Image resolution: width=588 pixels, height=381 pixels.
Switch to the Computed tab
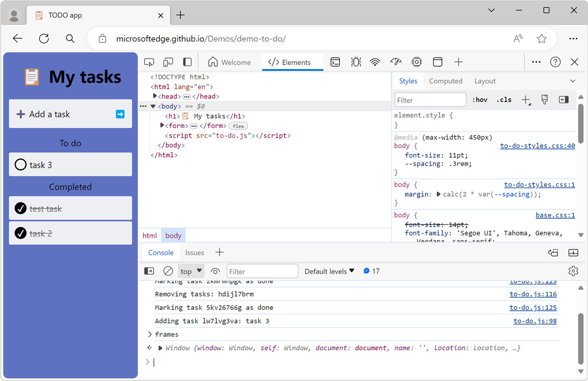pyautogui.click(x=445, y=81)
